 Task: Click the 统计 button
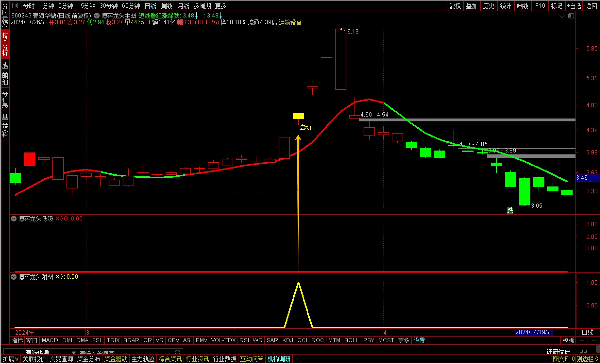point(506,6)
